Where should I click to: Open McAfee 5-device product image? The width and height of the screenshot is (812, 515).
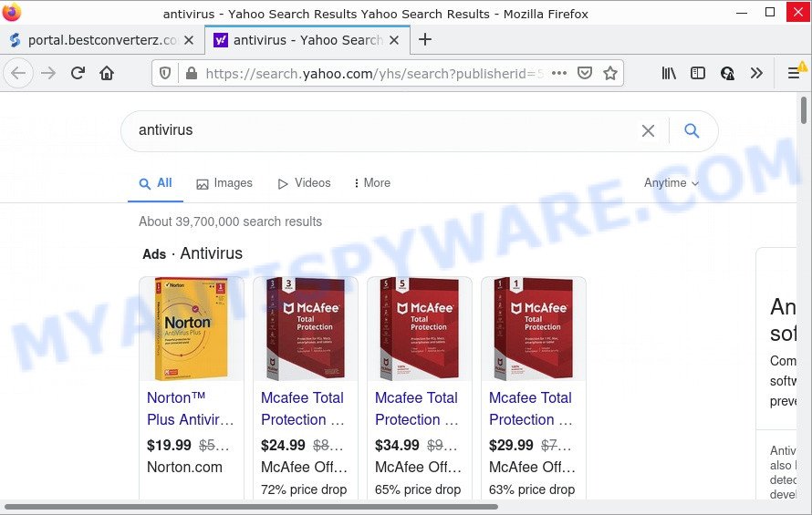click(420, 329)
